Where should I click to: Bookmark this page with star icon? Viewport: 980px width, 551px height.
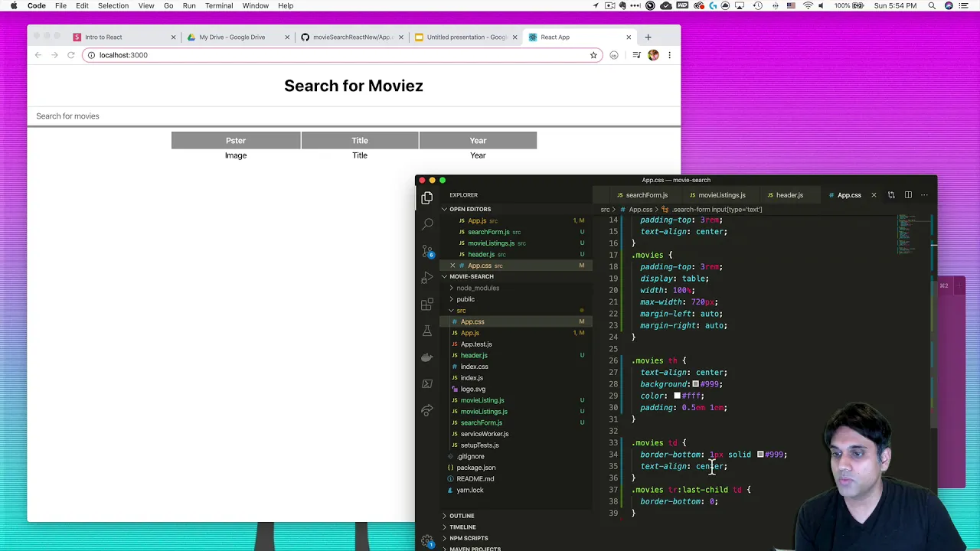593,55
